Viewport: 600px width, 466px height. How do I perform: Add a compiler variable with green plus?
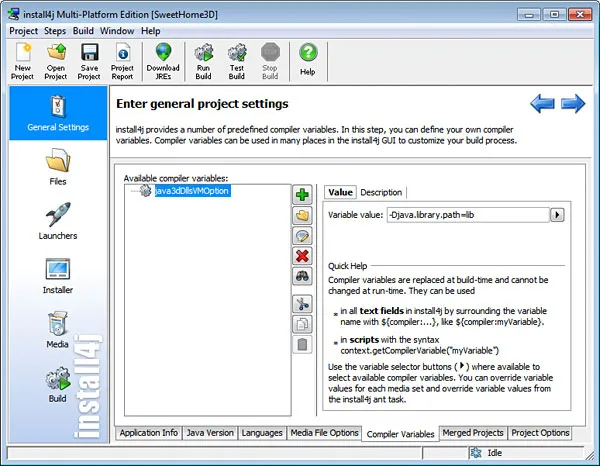click(302, 195)
